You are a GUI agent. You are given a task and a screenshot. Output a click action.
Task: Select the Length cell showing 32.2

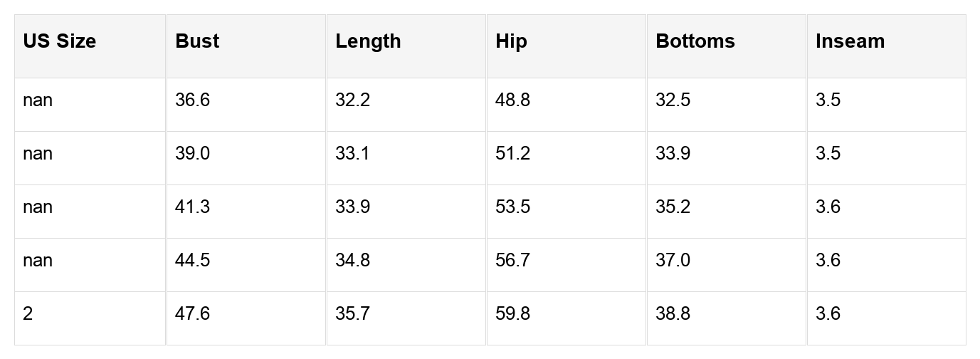click(x=352, y=100)
